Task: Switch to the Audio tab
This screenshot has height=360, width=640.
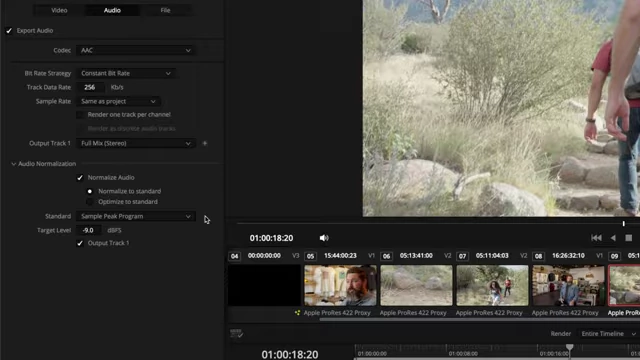Action: click(x=112, y=10)
